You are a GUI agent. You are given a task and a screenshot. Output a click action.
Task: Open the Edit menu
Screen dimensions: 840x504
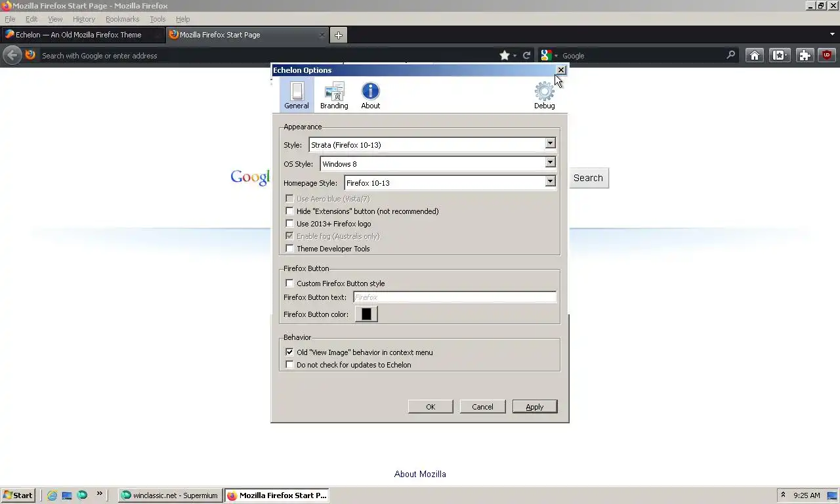31,19
